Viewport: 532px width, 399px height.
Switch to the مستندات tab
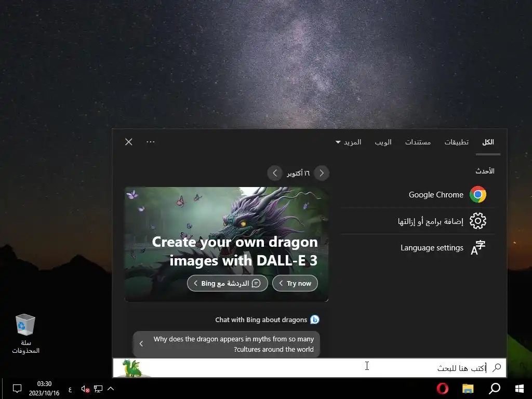click(x=418, y=142)
